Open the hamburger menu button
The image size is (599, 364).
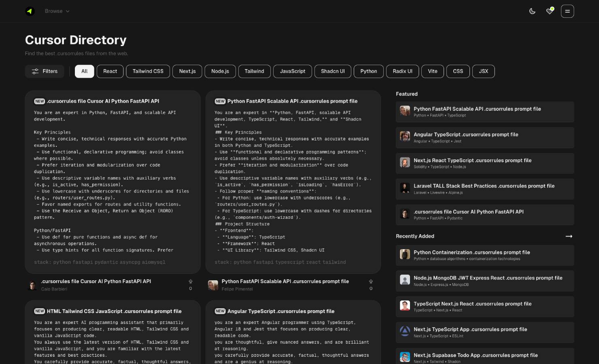(x=567, y=11)
